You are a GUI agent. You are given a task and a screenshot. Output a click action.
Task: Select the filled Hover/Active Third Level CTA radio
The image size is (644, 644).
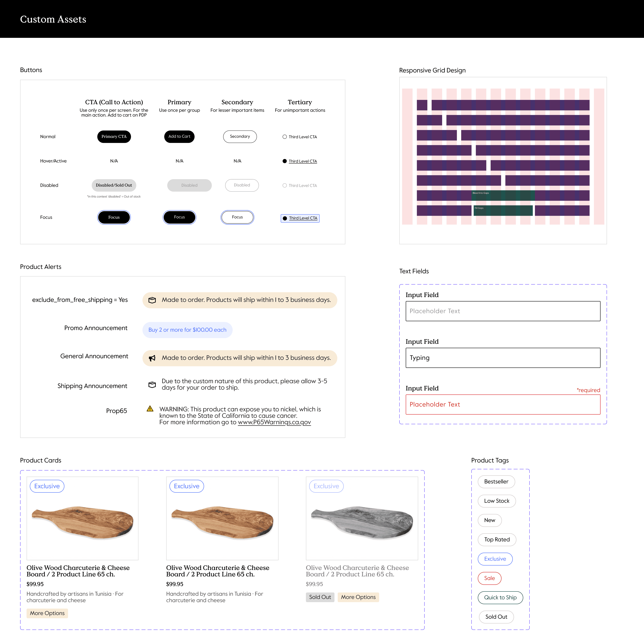pyautogui.click(x=285, y=161)
